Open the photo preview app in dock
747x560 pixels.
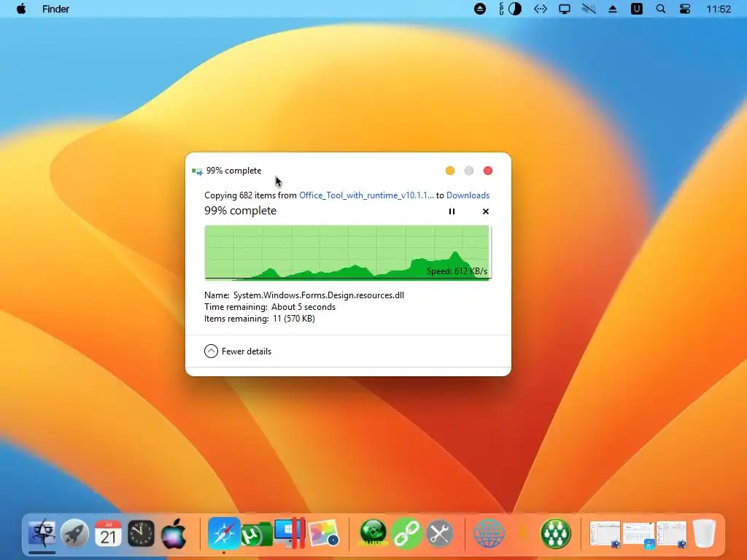click(324, 533)
